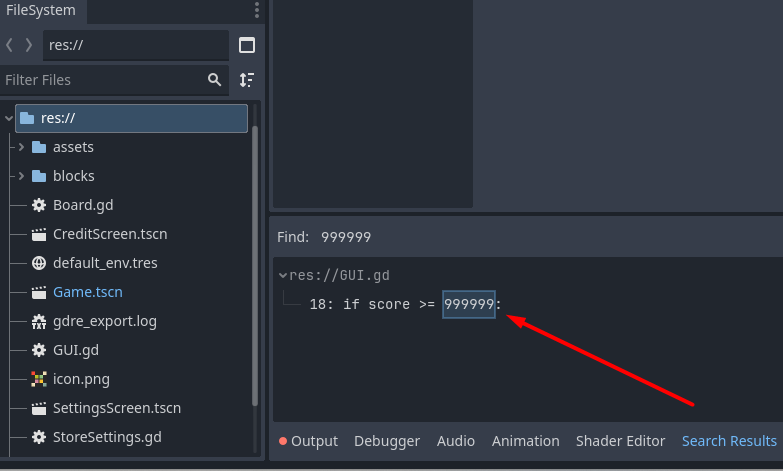Open the Shader Editor panel

620,441
